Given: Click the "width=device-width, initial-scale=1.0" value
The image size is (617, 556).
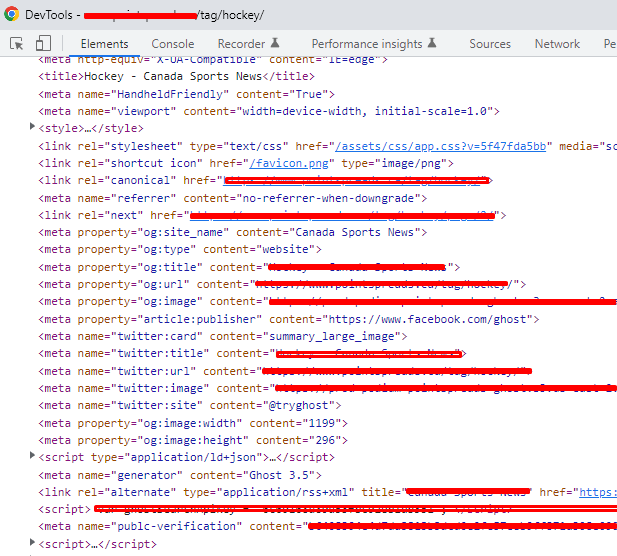Looking at the screenshot, I should pyautogui.click(x=364, y=111).
